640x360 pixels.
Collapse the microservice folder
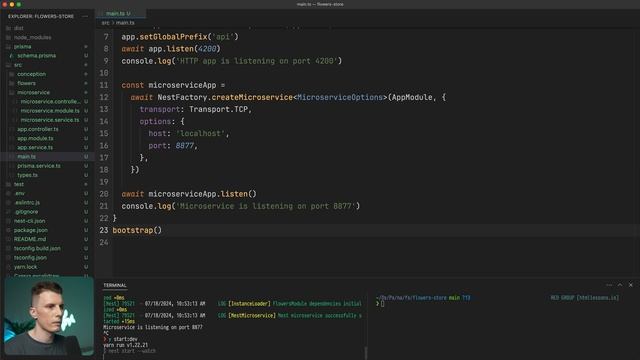pos(33,92)
